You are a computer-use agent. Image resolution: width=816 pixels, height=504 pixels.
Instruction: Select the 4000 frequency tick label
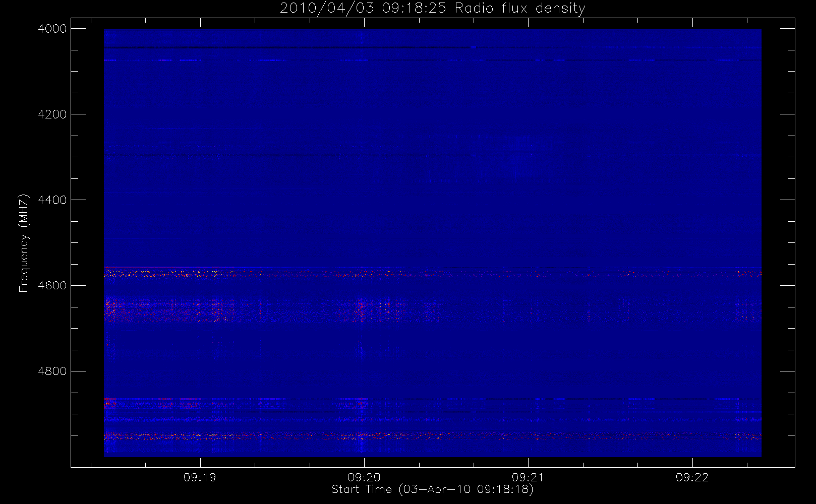pyautogui.click(x=52, y=29)
